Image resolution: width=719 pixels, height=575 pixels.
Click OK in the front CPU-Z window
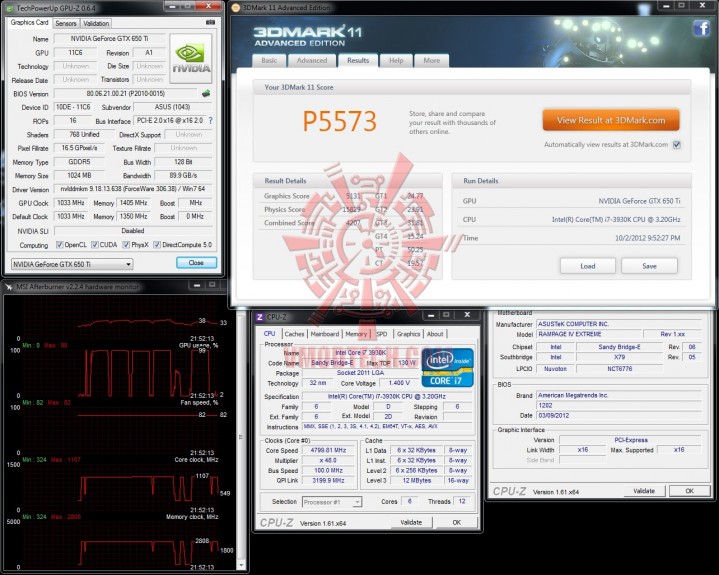coord(457,522)
